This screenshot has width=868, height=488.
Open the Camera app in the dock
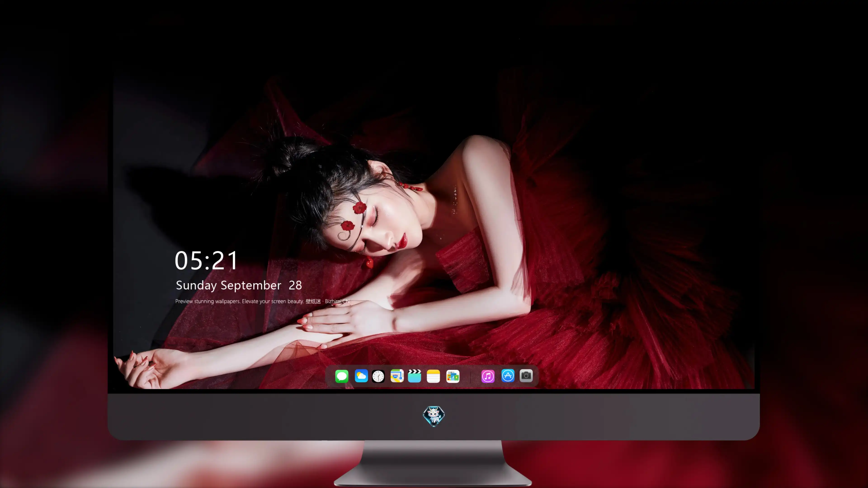click(x=526, y=375)
